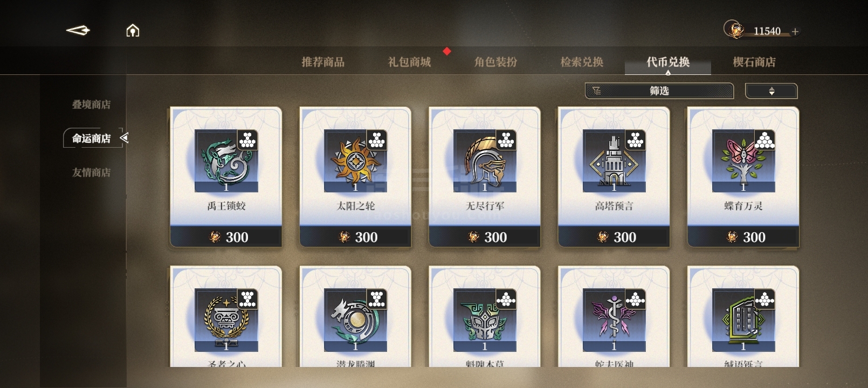Toggle the sort order arrows button
Screen dimensions: 868x388
point(771,91)
